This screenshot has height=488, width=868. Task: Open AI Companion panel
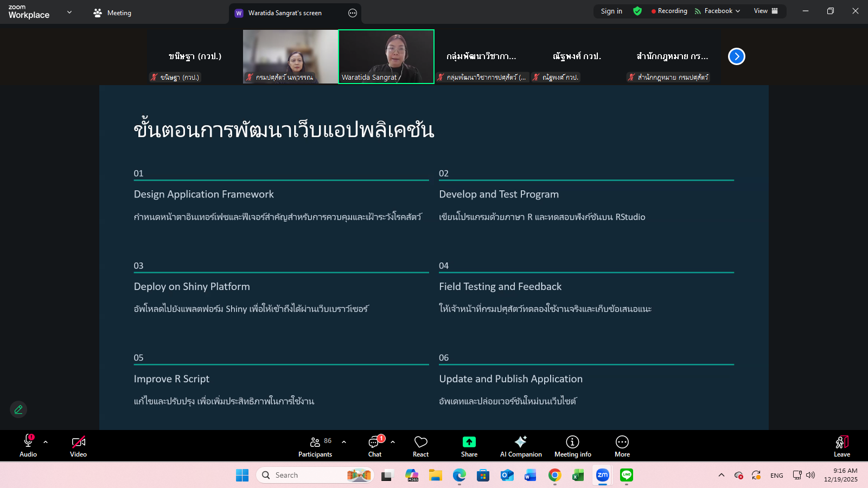(520, 446)
